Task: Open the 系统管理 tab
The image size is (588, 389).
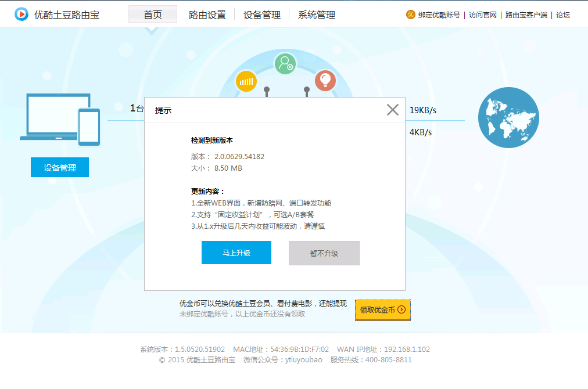Action: tap(317, 15)
